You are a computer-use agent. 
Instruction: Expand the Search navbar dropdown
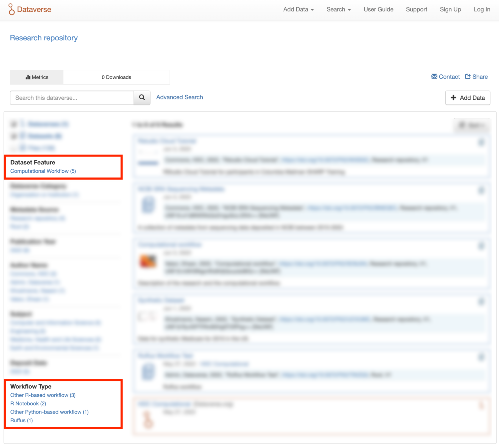(x=338, y=9)
